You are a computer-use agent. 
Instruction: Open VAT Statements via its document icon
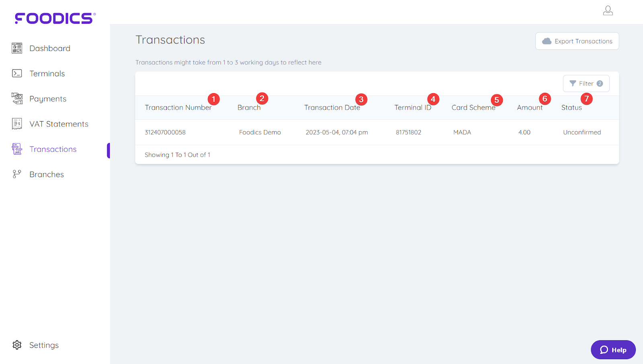pos(16,124)
